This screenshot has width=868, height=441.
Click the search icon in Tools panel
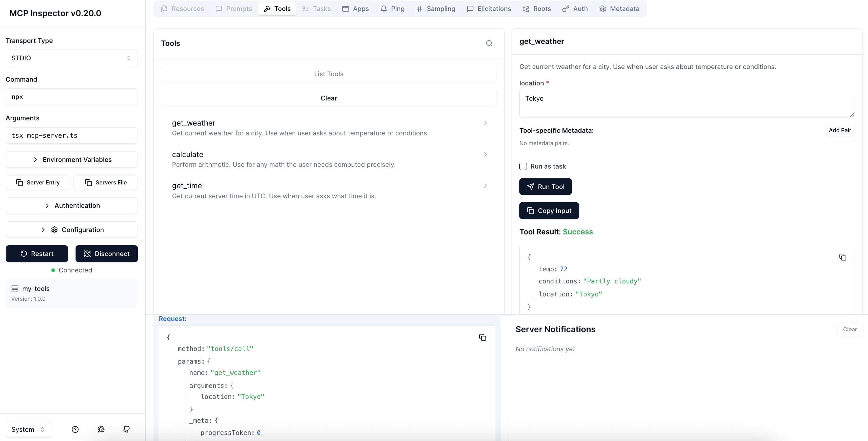pyautogui.click(x=489, y=43)
